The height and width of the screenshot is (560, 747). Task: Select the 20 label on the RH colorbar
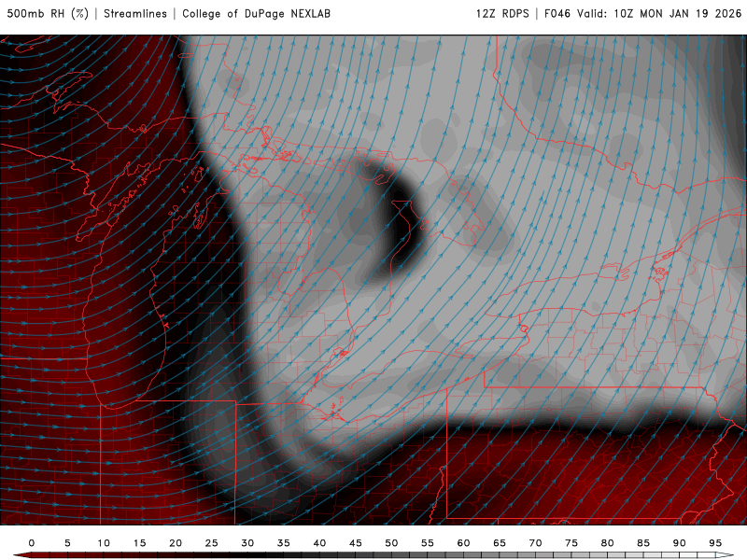[x=176, y=543]
